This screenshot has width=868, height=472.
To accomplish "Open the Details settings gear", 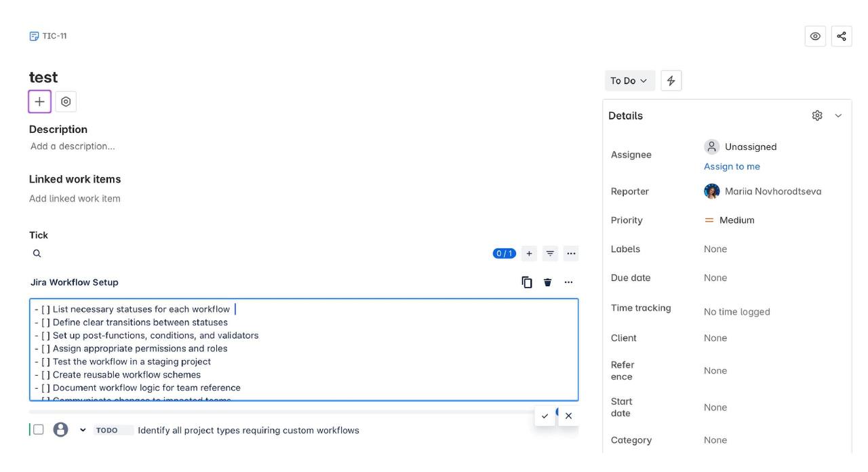I will coord(817,115).
